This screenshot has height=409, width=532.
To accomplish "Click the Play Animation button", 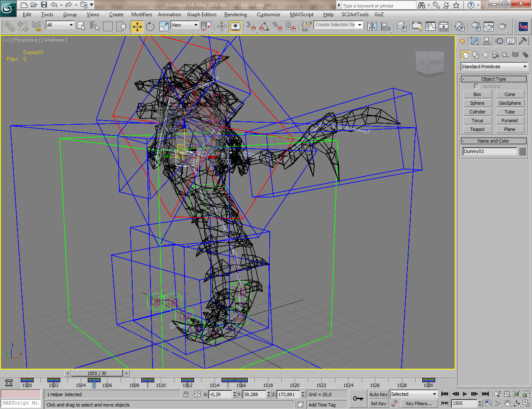I will click(x=465, y=394).
